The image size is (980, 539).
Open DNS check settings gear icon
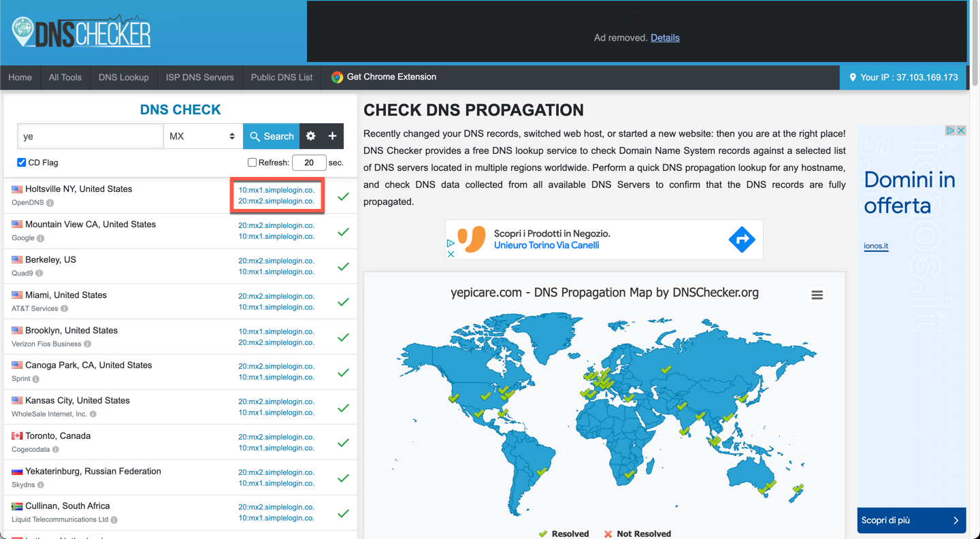311,136
